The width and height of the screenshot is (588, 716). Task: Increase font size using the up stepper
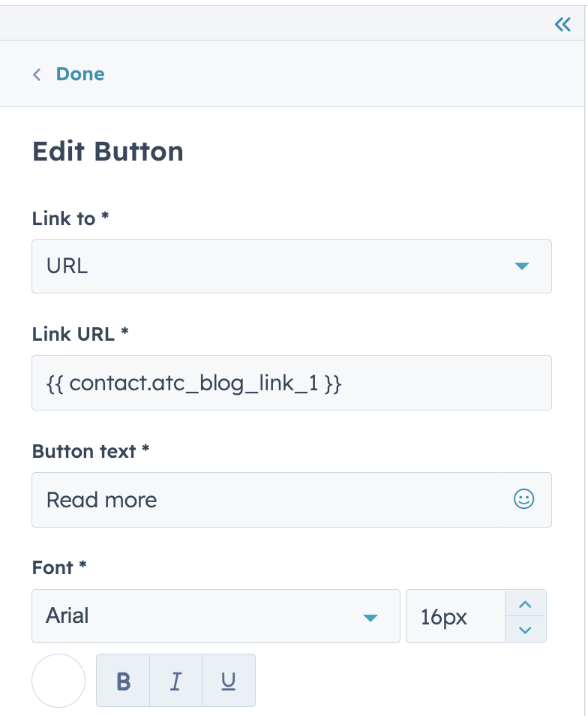[x=525, y=604]
